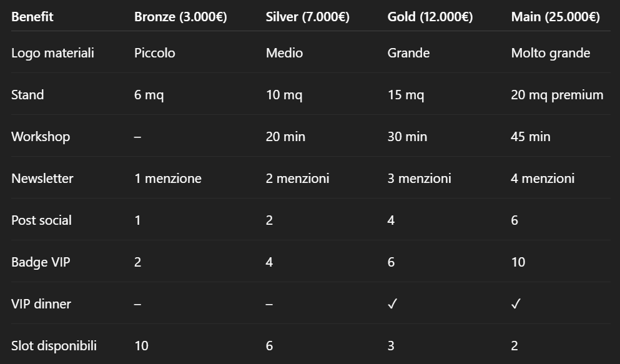The height and width of the screenshot is (364, 620).
Task: Click the "20 mq premium" stand cell
Action: pos(557,95)
